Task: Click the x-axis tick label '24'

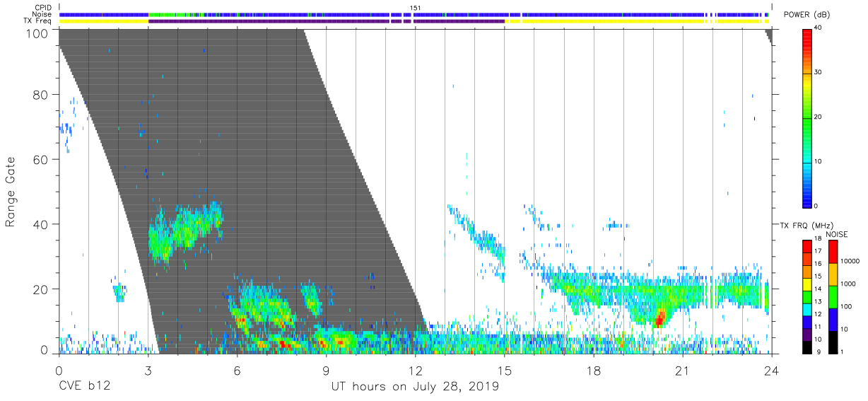Action: (772, 370)
